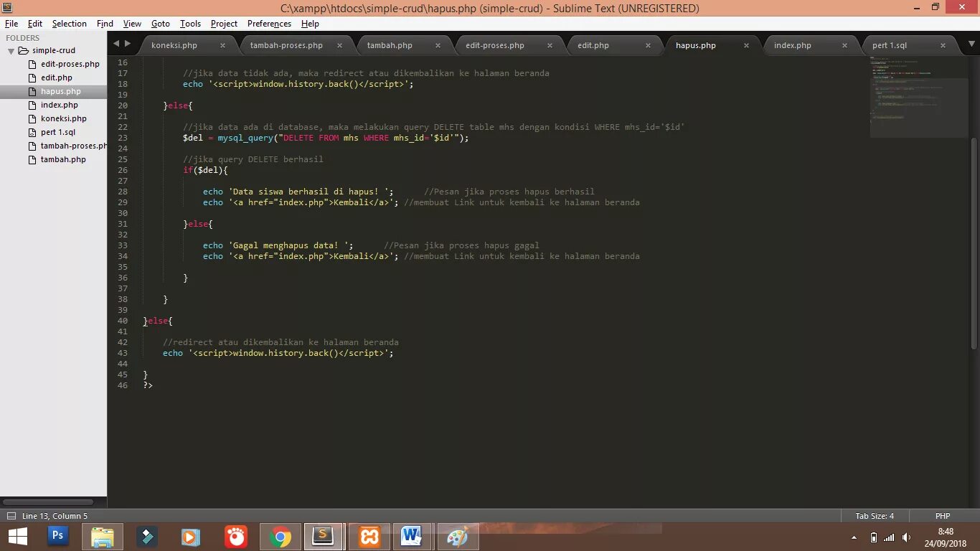The width and height of the screenshot is (980, 551).
Task: Close the index.php tab
Action: (x=845, y=45)
